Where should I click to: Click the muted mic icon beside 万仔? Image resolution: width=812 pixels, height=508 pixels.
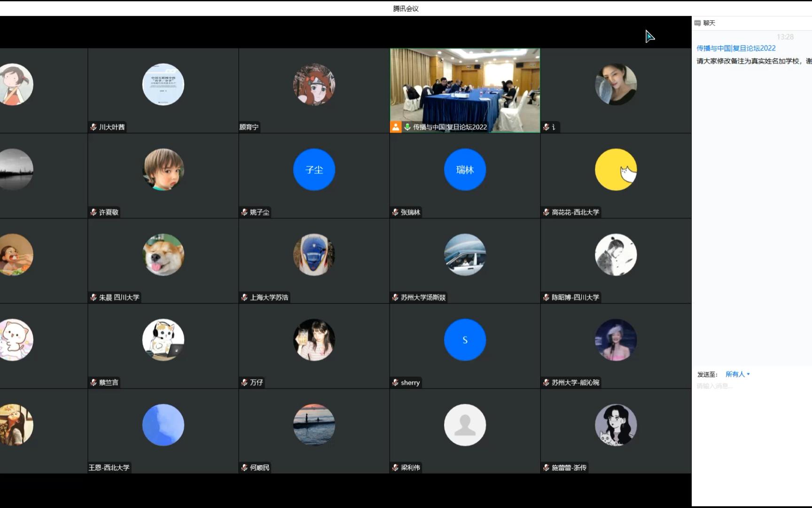point(244,382)
